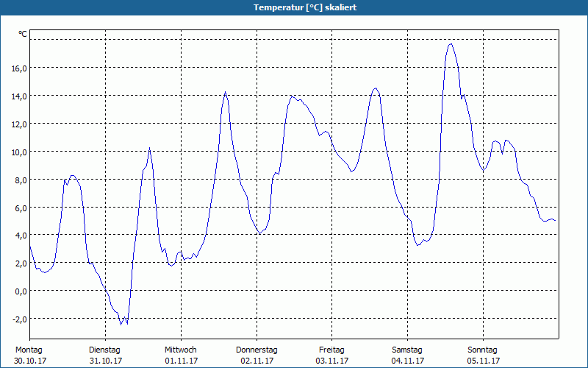The height and width of the screenshot is (368, 588).
Task: Click the °C unit label on the axis
Action: click(23, 34)
